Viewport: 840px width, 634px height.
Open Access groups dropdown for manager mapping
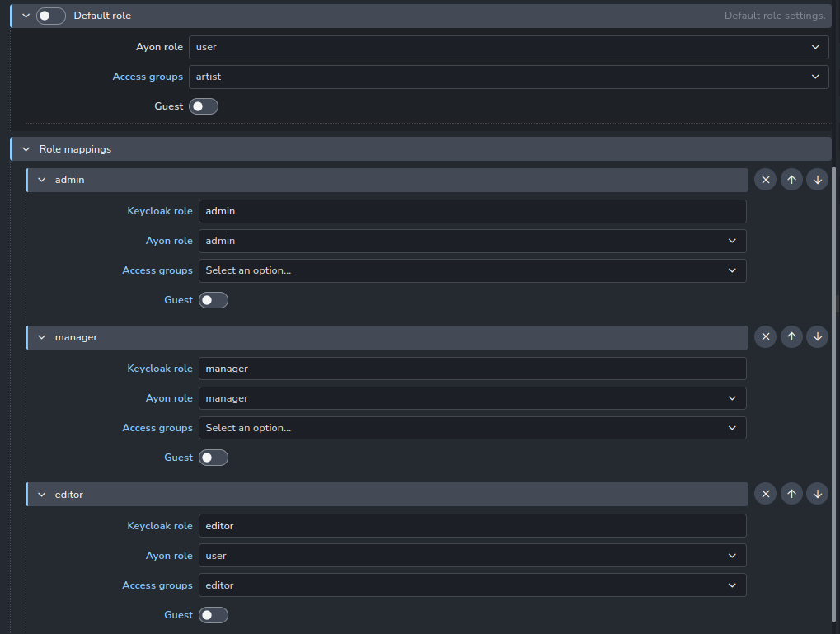[x=472, y=427]
